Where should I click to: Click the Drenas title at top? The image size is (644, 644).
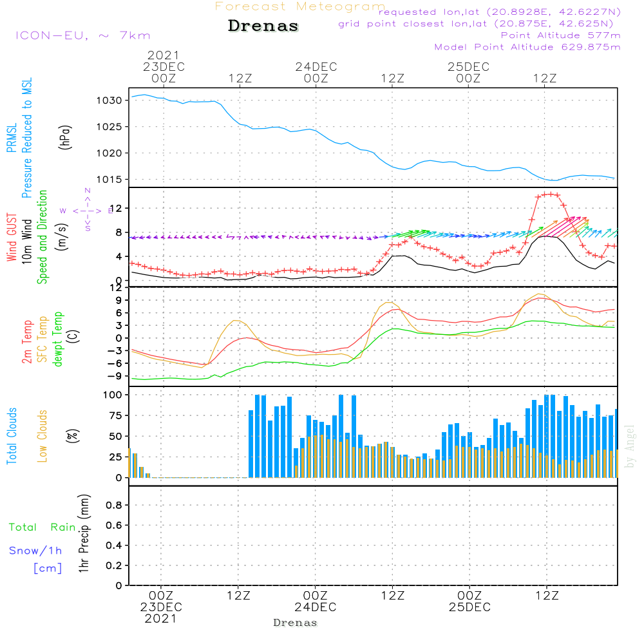263,26
